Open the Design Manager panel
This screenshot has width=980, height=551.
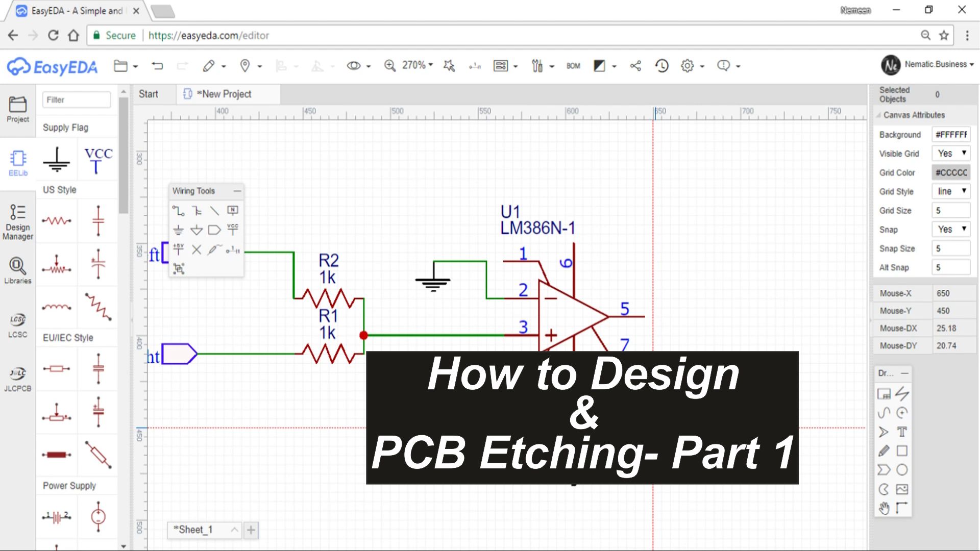click(18, 221)
